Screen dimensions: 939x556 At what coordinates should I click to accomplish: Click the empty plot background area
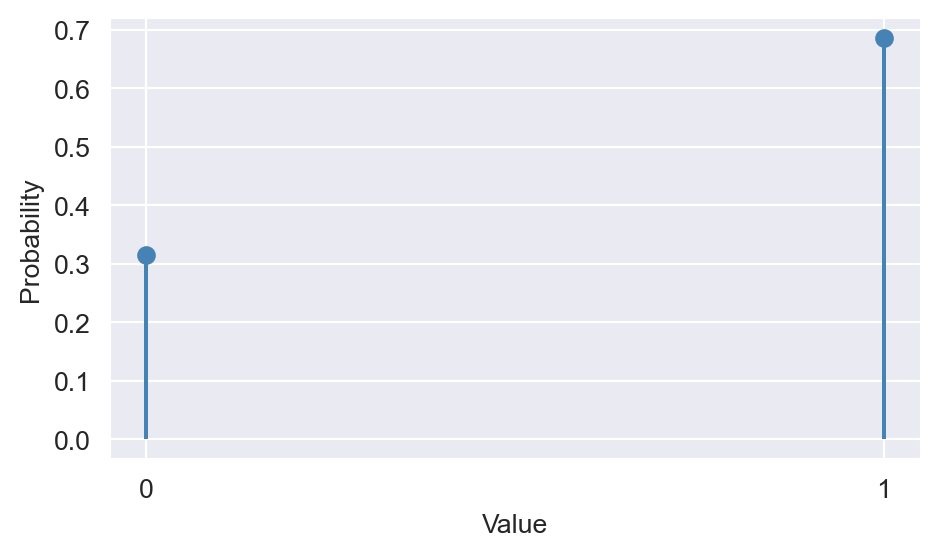click(515, 240)
